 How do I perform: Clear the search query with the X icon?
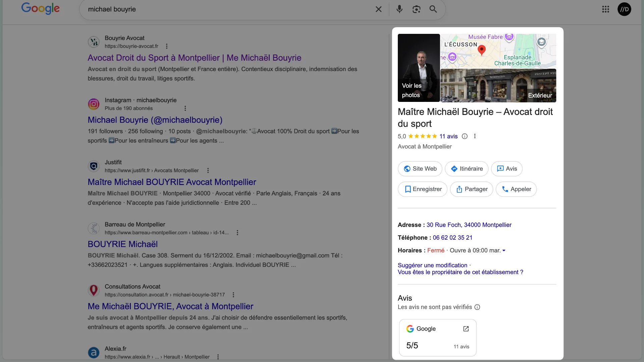378,9
